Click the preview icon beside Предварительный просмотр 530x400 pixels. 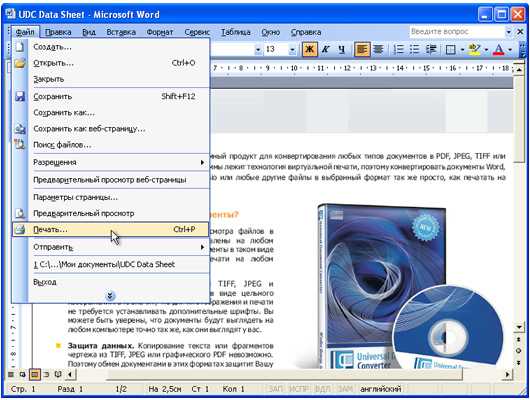click(20, 213)
